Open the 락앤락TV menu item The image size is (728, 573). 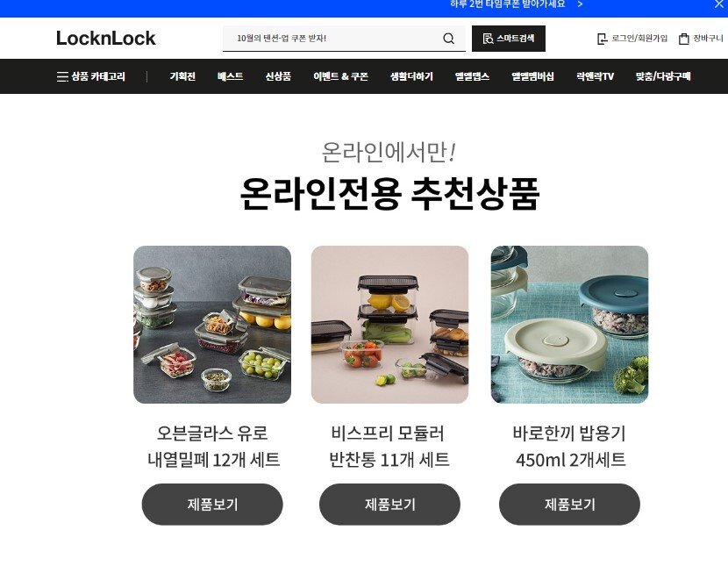[x=596, y=76]
